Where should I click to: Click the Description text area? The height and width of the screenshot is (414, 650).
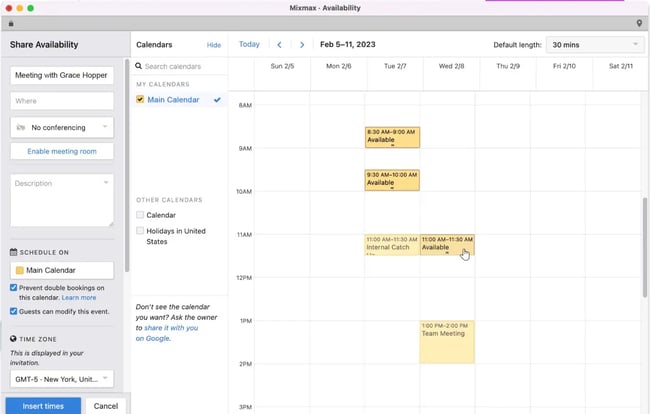click(62, 200)
